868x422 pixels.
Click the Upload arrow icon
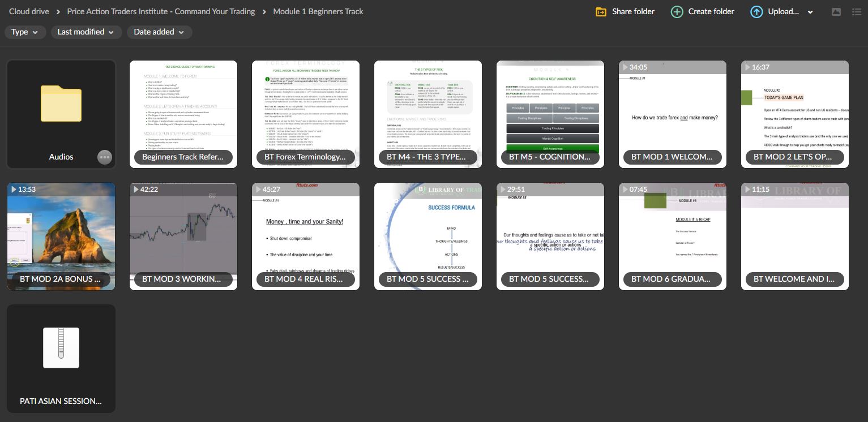click(756, 12)
